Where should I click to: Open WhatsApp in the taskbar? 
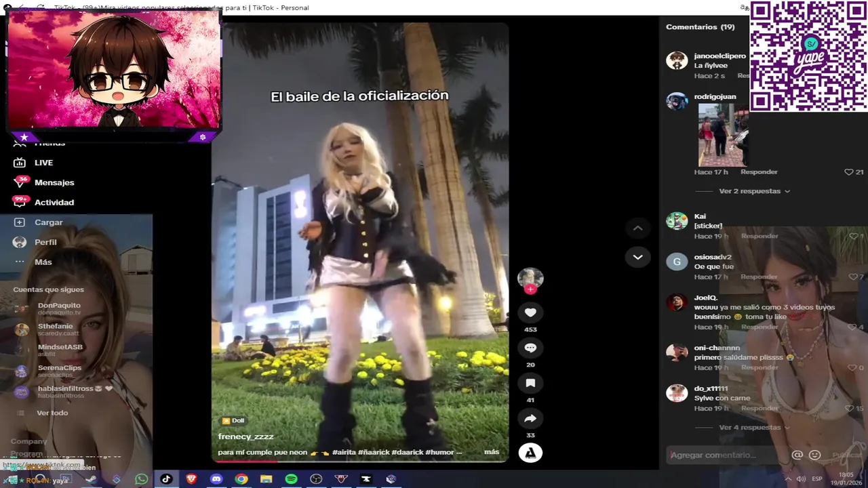tap(141, 479)
